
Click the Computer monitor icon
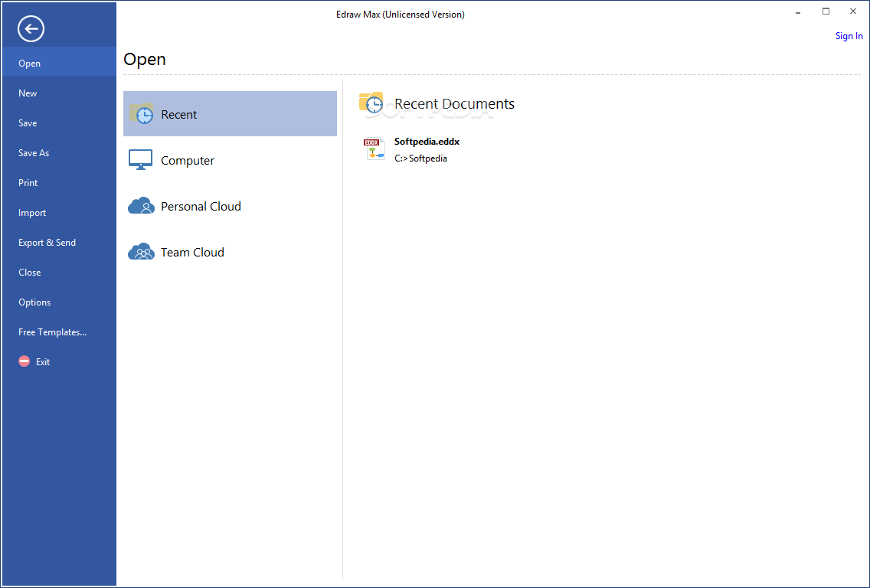point(140,160)
